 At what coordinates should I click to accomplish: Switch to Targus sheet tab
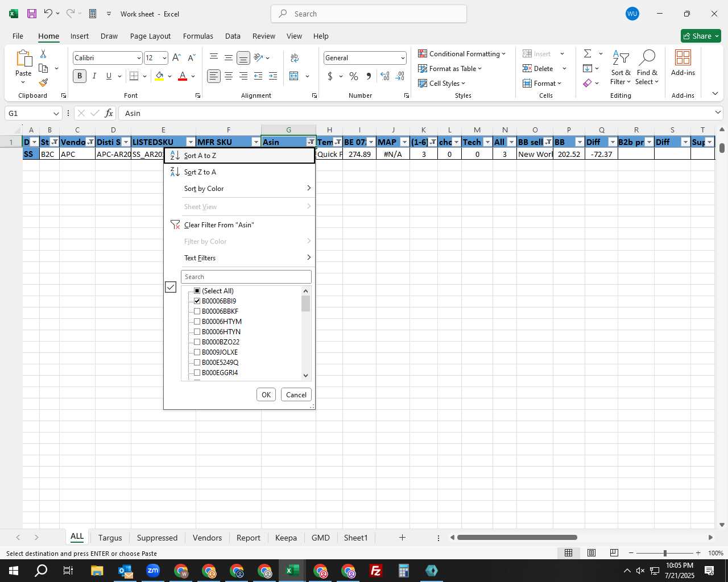110,538
